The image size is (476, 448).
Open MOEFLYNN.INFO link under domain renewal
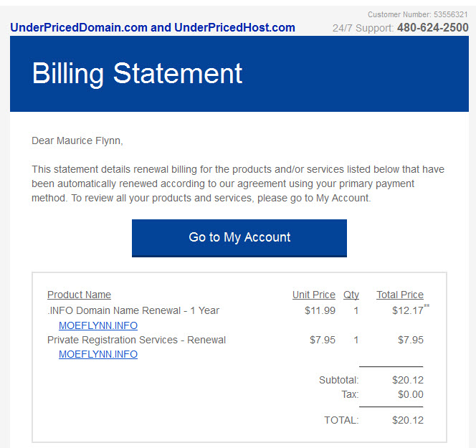coord(98,325)
